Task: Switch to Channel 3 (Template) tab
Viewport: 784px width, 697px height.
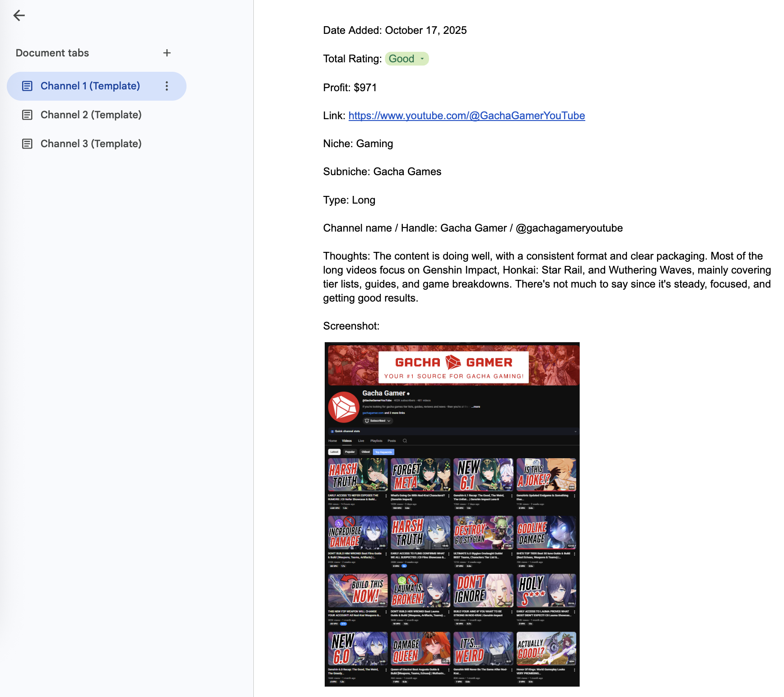Action: (x=91, y=144)
